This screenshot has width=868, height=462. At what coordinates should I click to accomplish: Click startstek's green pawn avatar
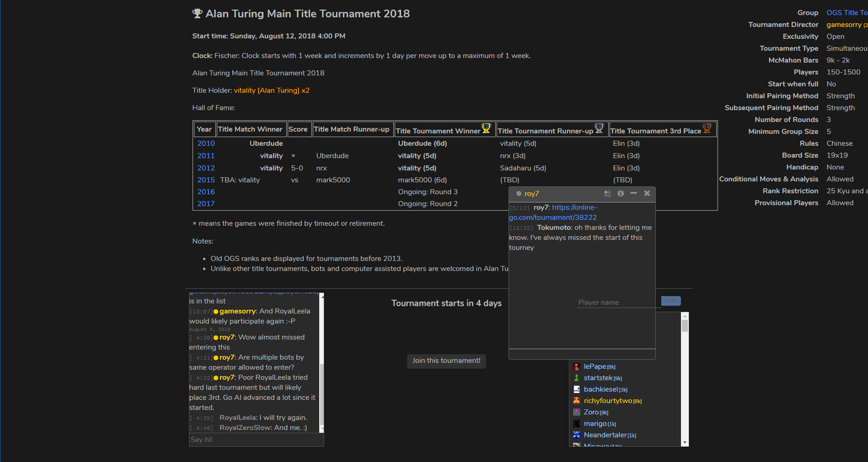[x=577, y=378]
